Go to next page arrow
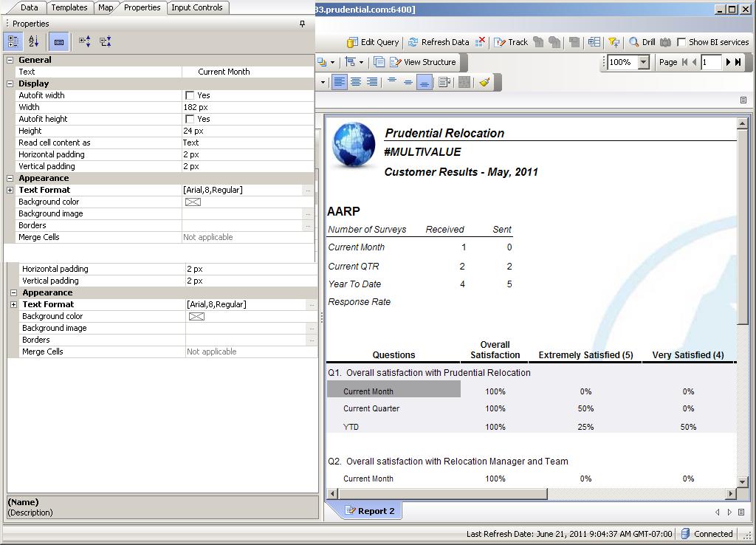 pos(728,62)
